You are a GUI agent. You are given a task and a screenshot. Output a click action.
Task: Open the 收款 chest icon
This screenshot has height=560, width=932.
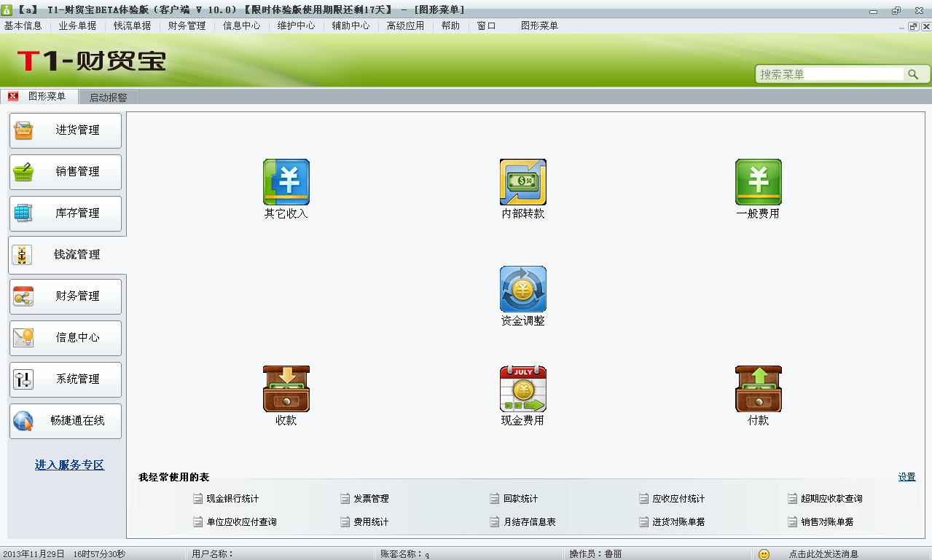click(x=286, y=389)
